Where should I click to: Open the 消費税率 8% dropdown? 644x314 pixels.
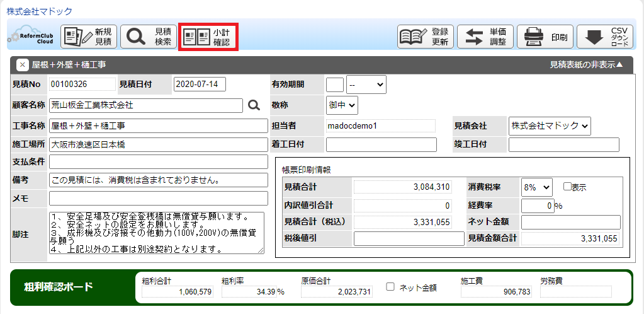coord(536,187)
